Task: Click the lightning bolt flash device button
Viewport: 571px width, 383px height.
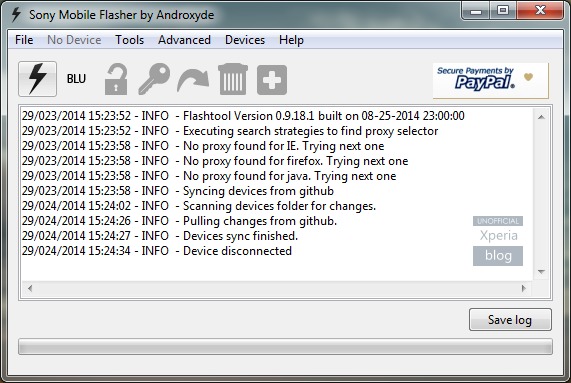Action: pos(38,79)
